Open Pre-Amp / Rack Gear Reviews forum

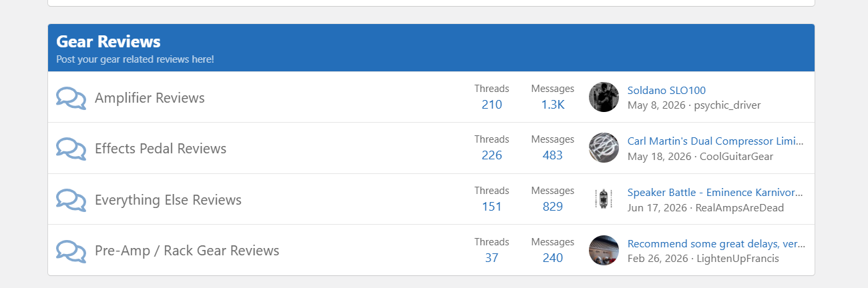187,251
